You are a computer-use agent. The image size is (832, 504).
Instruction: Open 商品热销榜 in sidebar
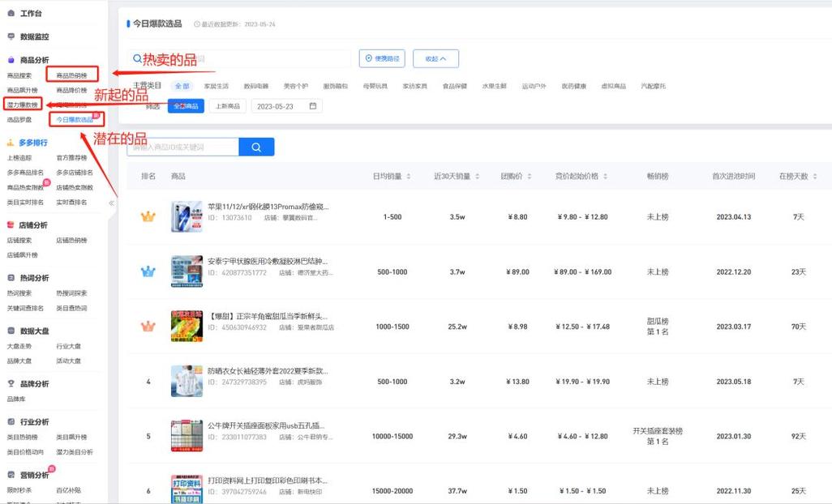click(71, 75)
